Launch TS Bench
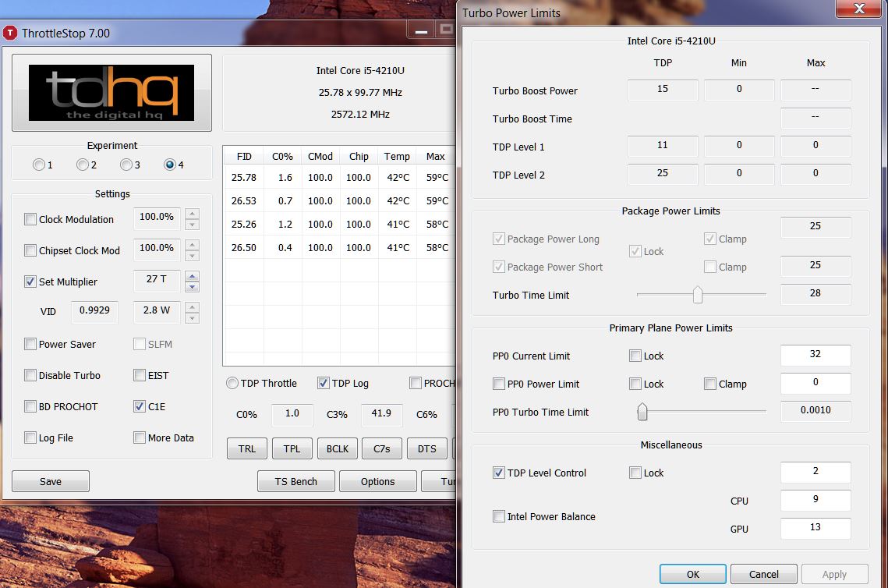This screenshot has width=888, height=588. pyautogui.click(x=296, y=481)
